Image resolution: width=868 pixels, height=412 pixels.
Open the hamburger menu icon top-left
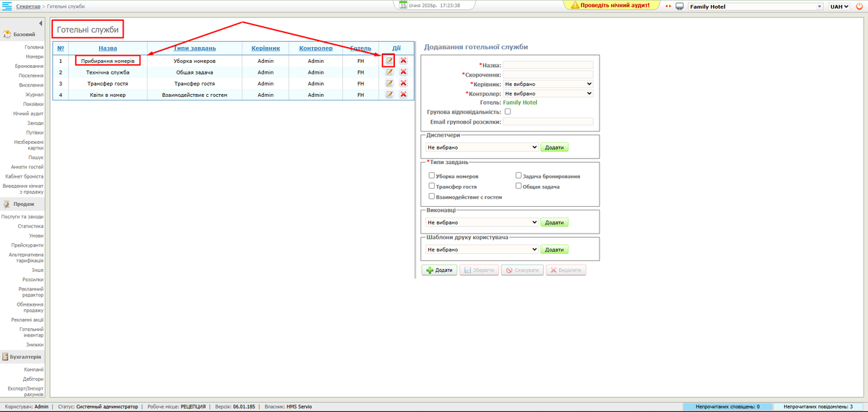[7, 6]
